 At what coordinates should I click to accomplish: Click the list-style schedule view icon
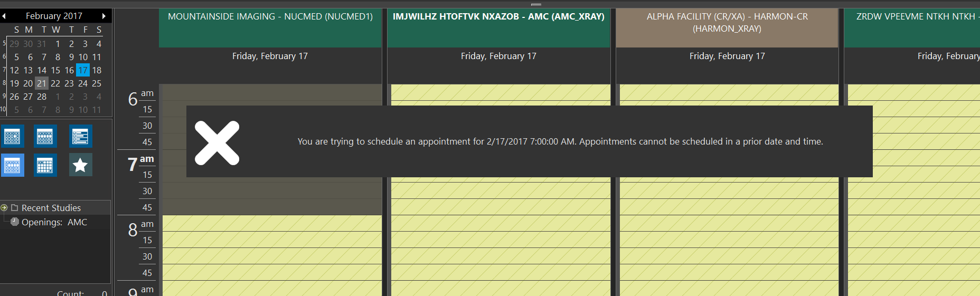(x=80, y=136)
